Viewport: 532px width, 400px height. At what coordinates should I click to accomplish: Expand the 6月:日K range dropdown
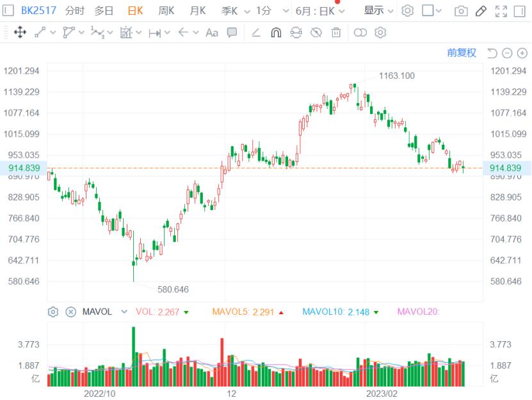[x=319, y=11]
